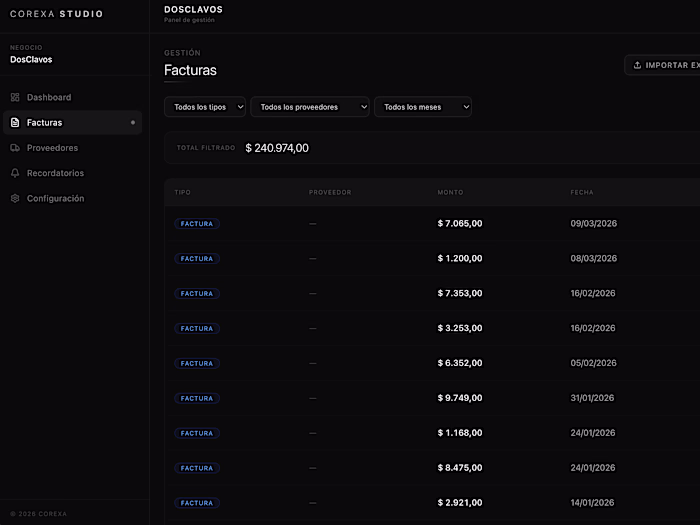
Task: Open the Recordatorios menu item
Action: tap(55, 173)
